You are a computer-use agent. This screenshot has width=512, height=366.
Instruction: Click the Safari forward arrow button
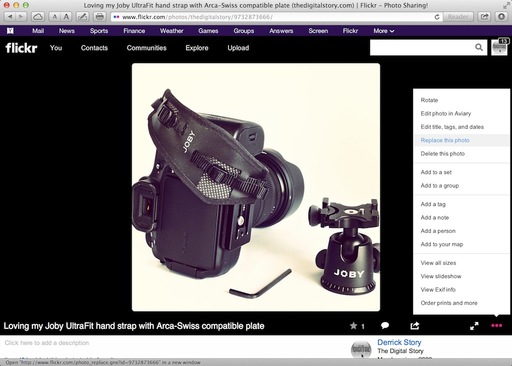(x=21, y=16)
